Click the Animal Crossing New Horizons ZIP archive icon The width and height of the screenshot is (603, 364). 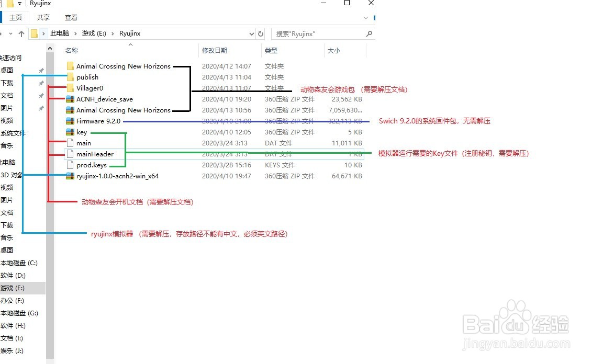pyautogui.click(x=70, y=110)
